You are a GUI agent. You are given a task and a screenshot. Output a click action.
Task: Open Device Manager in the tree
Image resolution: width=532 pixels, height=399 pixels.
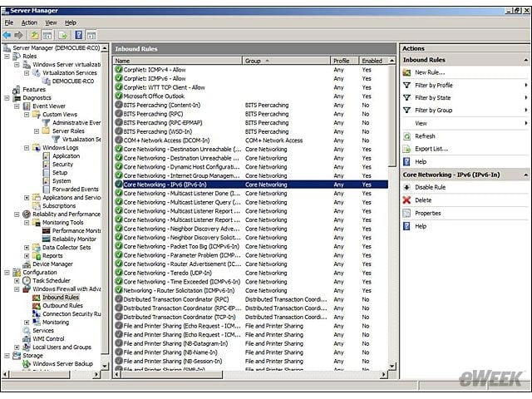52,264
